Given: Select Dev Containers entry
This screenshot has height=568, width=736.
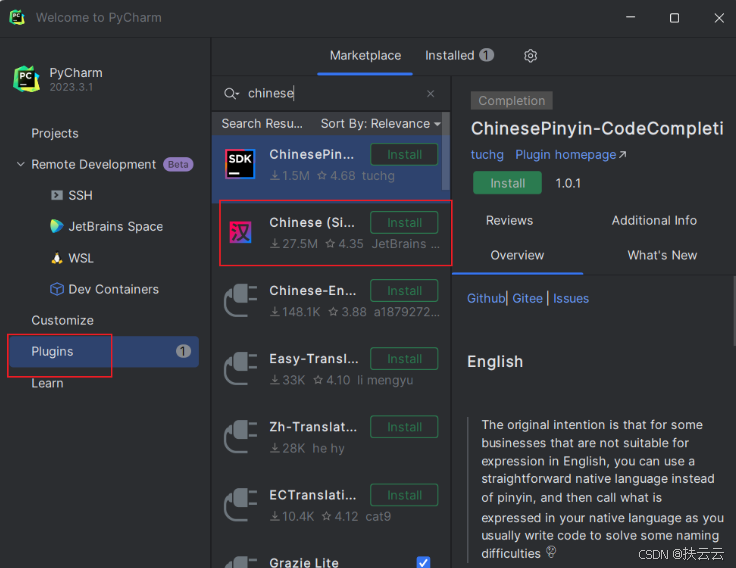Looking at the screenshot, I should click(114, 289).
